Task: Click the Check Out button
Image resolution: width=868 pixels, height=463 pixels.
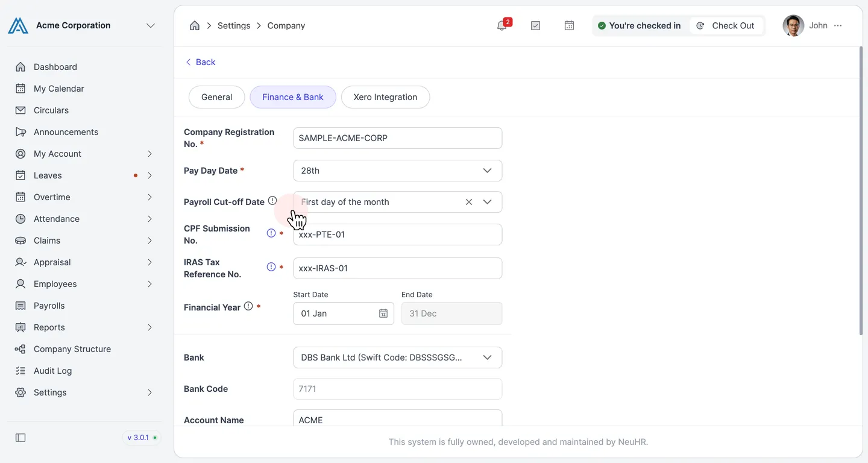Action: 726,26
